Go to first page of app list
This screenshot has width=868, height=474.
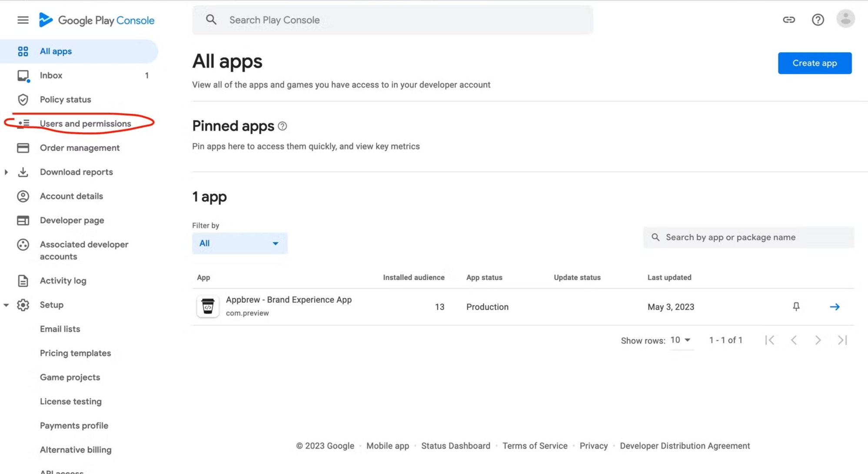[769, 340]
